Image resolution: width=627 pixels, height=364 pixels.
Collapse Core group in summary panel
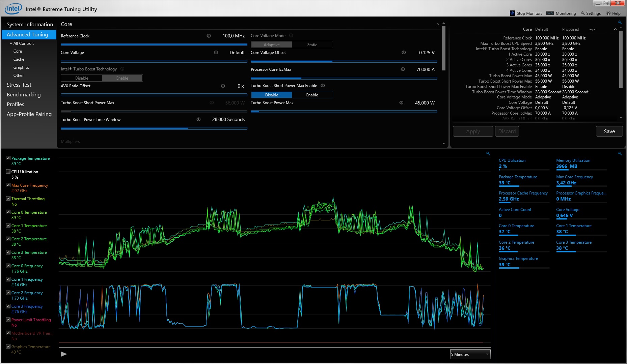pos(615,29)
